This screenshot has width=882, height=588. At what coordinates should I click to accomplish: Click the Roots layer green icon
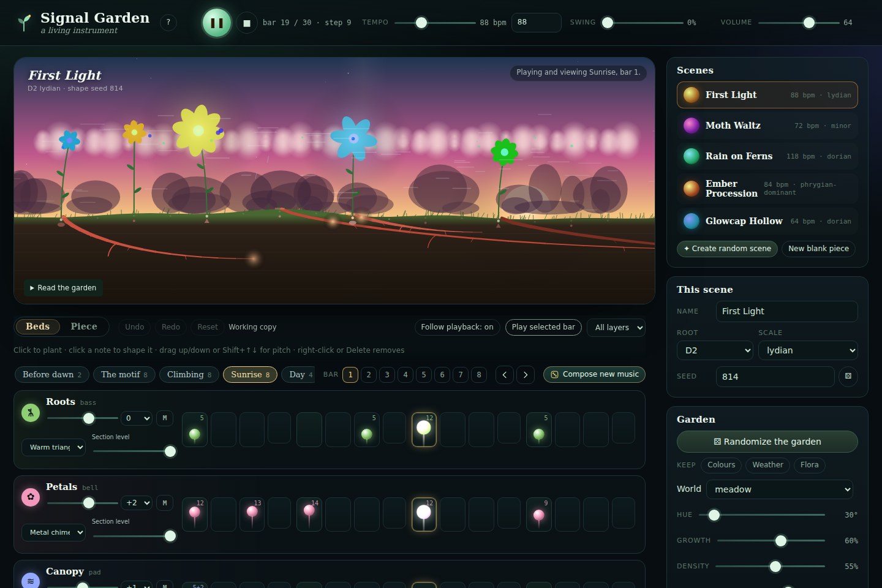(x=31, y=412)
